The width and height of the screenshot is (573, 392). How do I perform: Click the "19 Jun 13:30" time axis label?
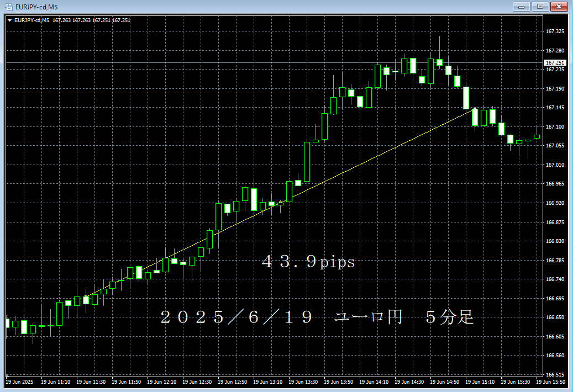[304, 382]
